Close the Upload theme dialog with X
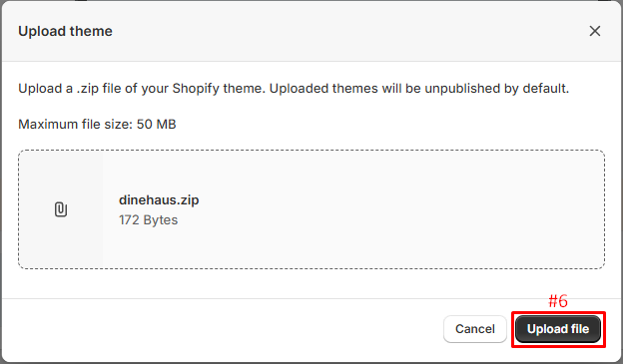623x364 pixels. tap(594, 31)
